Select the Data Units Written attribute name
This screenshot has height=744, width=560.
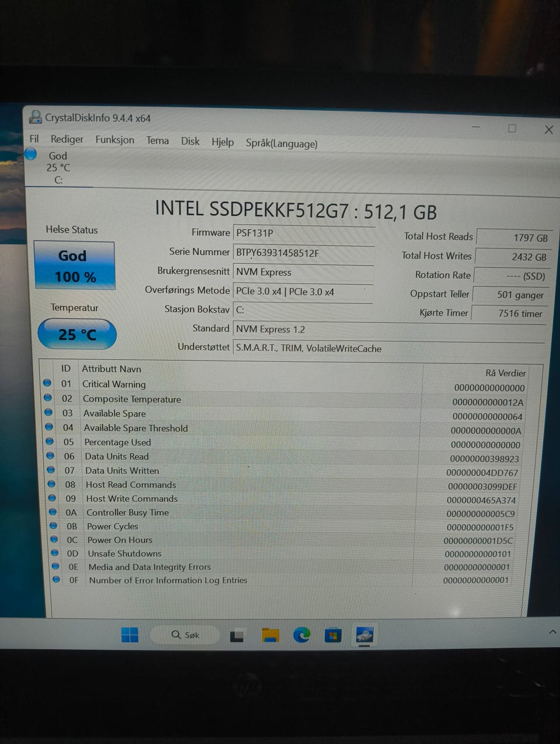tap(122, 471)
